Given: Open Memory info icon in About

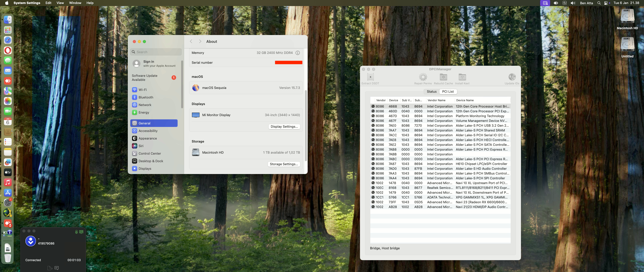Looking at the screenshot, I should (x=298, y=53).
